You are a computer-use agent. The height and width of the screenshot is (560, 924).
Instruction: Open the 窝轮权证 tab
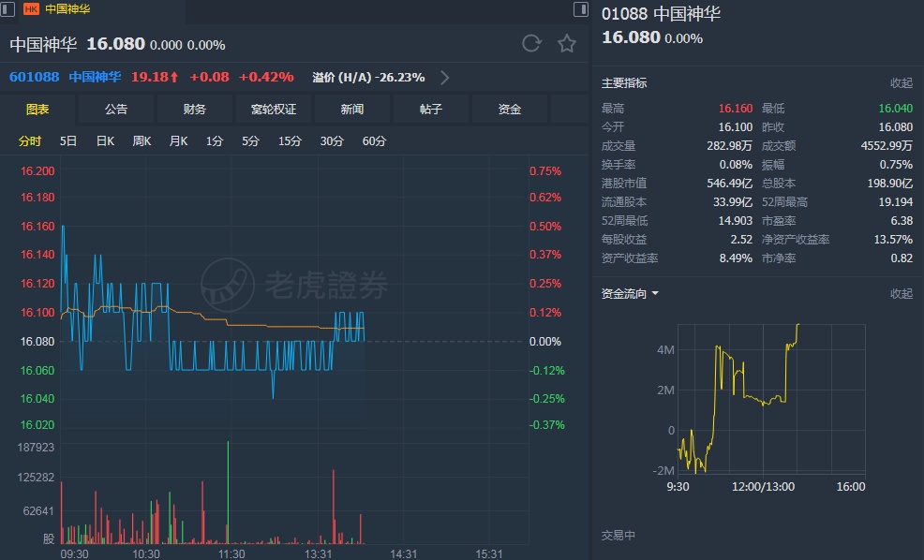274,110
